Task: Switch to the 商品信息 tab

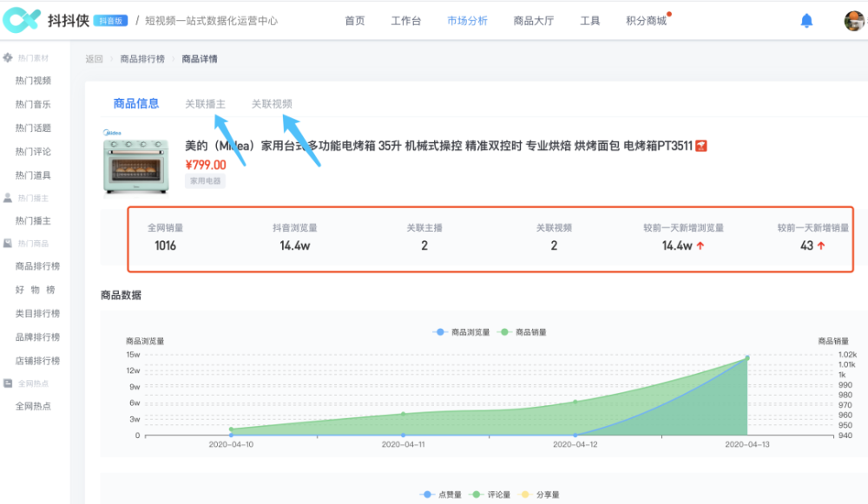Action: [x=136, y=103]
